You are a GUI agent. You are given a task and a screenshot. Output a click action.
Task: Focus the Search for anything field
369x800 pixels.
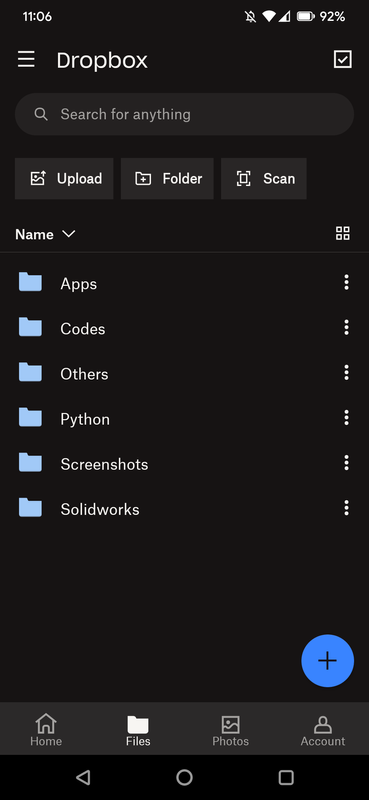point(184,114)
